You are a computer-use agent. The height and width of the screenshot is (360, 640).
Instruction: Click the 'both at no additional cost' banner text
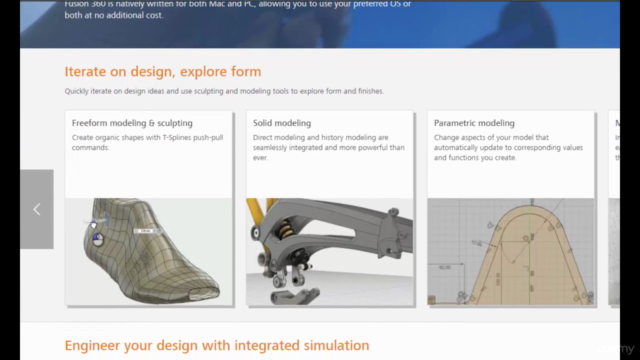click(114, 15)
